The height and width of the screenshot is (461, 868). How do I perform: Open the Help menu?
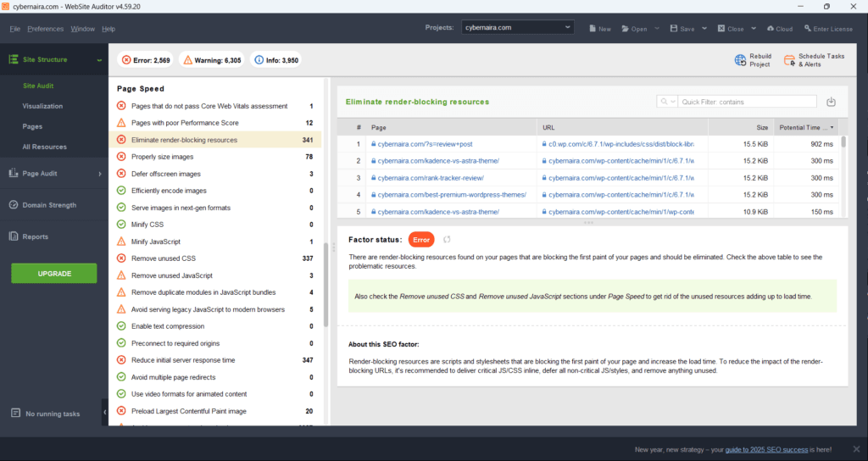(108, 29)
